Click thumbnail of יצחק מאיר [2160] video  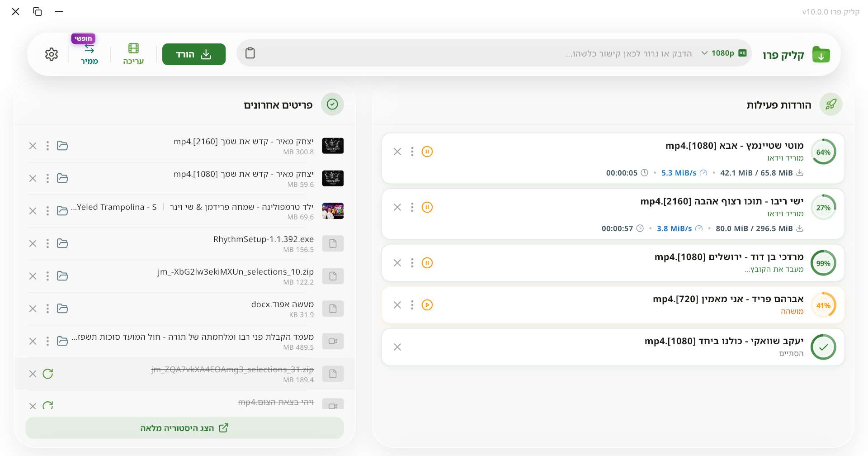pos(333,146)
